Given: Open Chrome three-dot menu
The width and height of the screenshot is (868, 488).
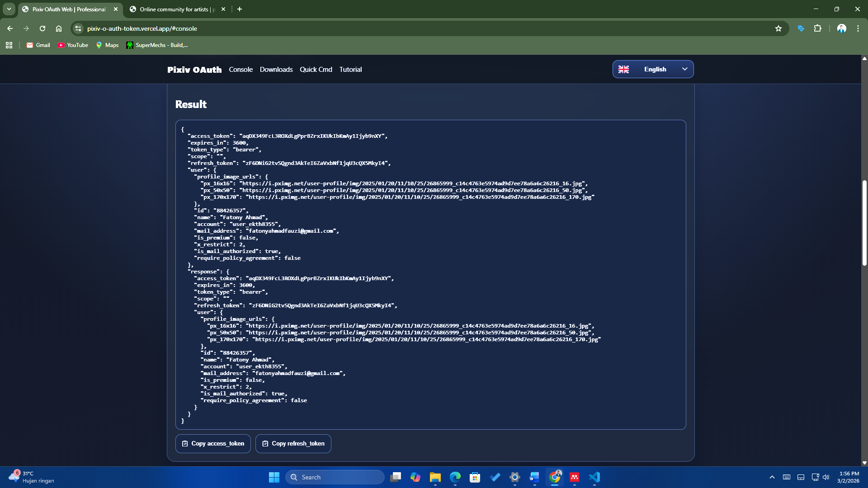Looking at the screenshot, I should 858,28.
